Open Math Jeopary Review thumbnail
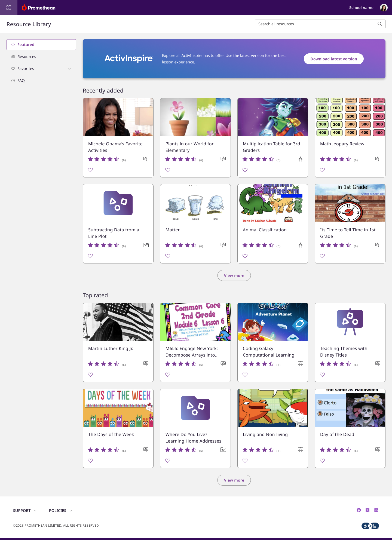The width and height of the screenshot is (392, 540). pyautogui.click(x=350, y=117)
